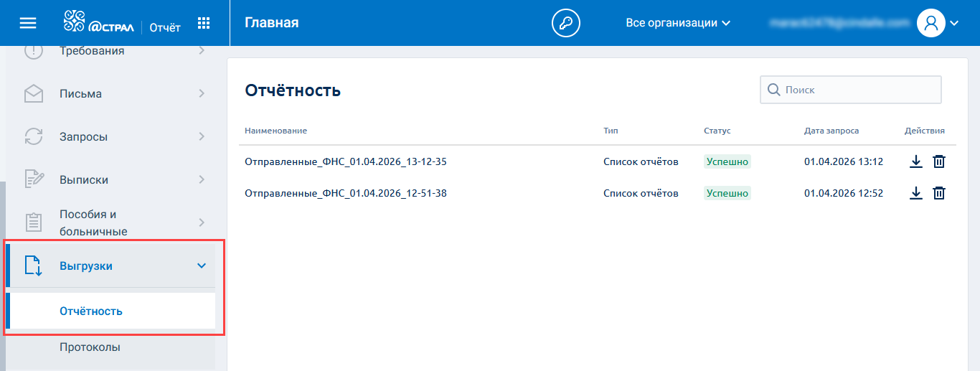
Task: Download the 12-51-38 report export
Action: click(915, 193)
